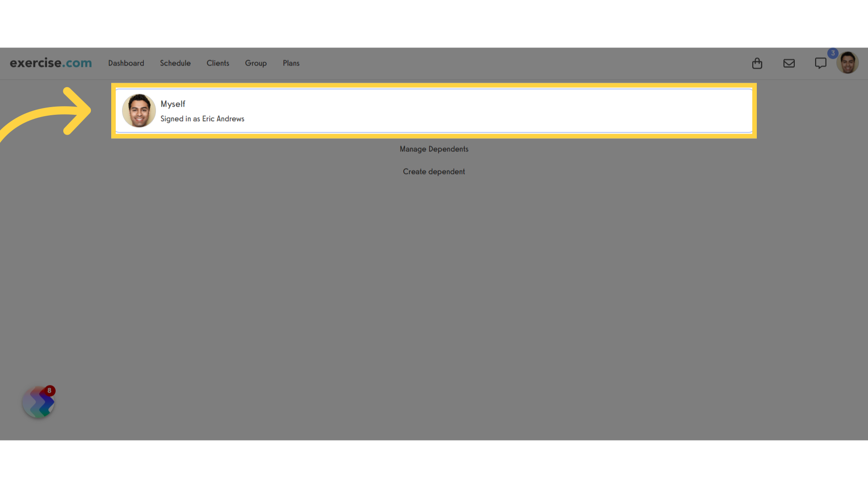Click the Create dependent link
Image resolution: width=868 pixels, height=488 pixels.
[434, 172]
